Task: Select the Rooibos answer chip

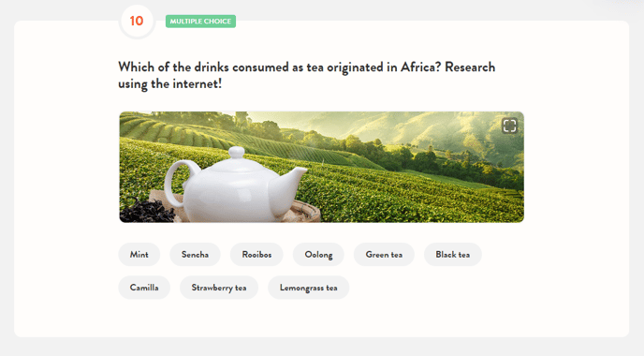Action: tap(256, 255)
